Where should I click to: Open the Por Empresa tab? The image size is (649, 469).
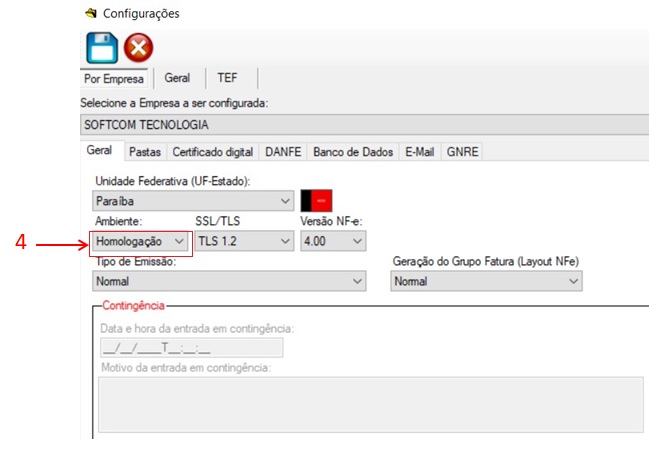pyautogui.click(x=113, y=78)
